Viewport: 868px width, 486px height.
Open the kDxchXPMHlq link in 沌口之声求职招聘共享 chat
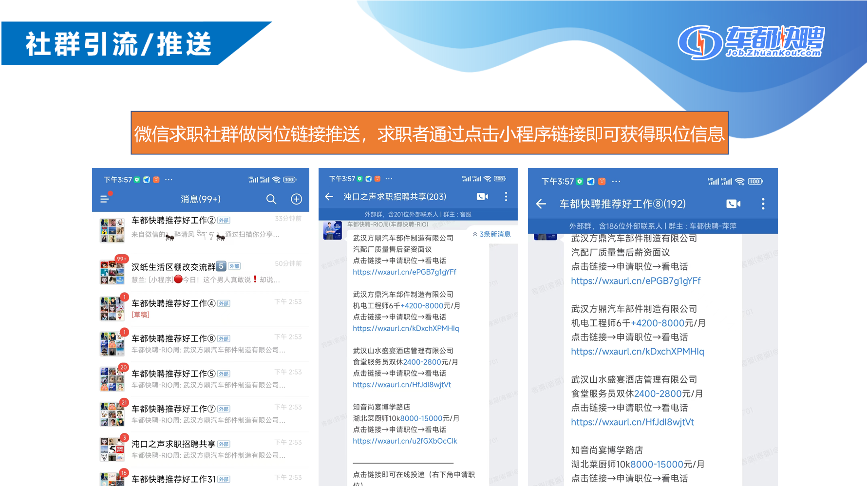pyautogui.click(x=406, y=328)
